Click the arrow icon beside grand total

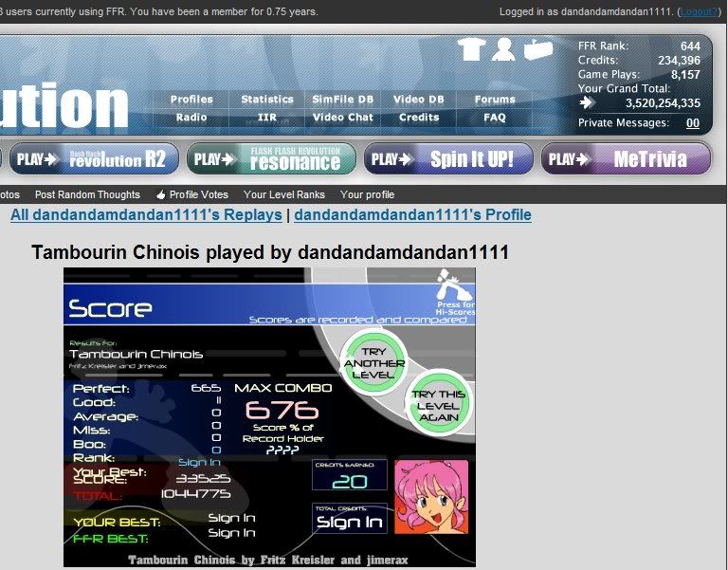(x=590, y=102)
